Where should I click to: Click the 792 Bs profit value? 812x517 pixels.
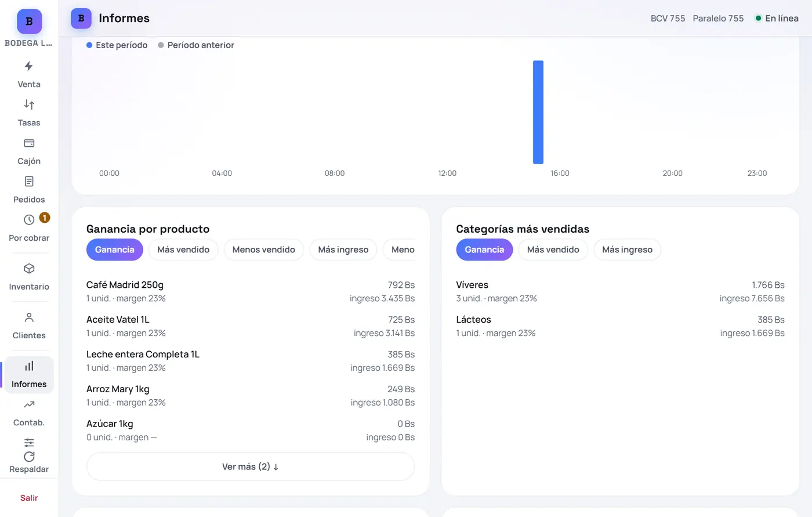401,285
